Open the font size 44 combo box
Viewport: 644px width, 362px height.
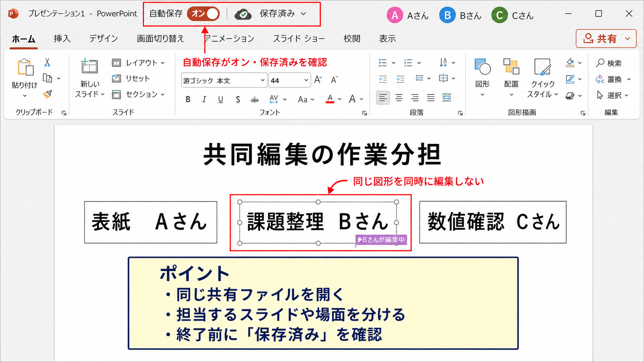[x=289, y=80]
